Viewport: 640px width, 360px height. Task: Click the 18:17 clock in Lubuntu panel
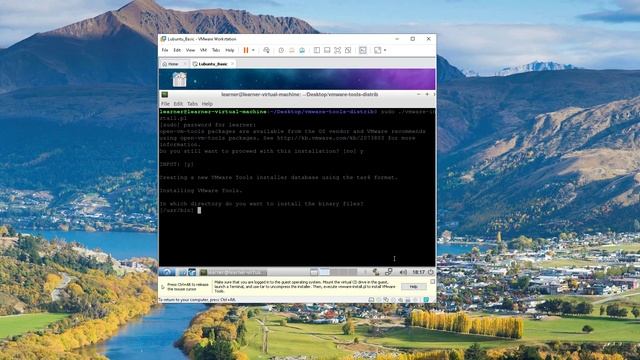pos(418,272)
